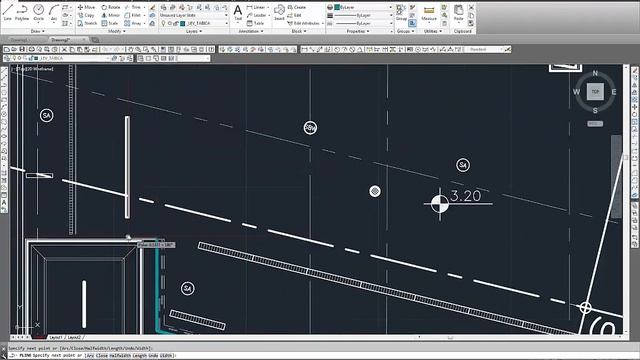Open a new drawing tab
This screenshot has height=360, width=640.
tap(95, 40)
